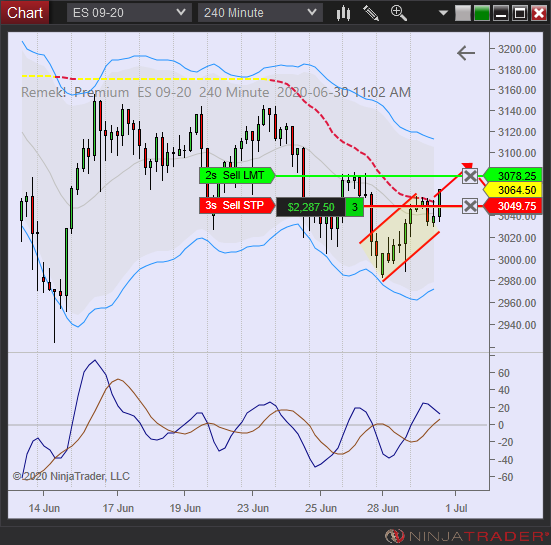Click the 3049.75 stop price marker

(x=514, y=206)
